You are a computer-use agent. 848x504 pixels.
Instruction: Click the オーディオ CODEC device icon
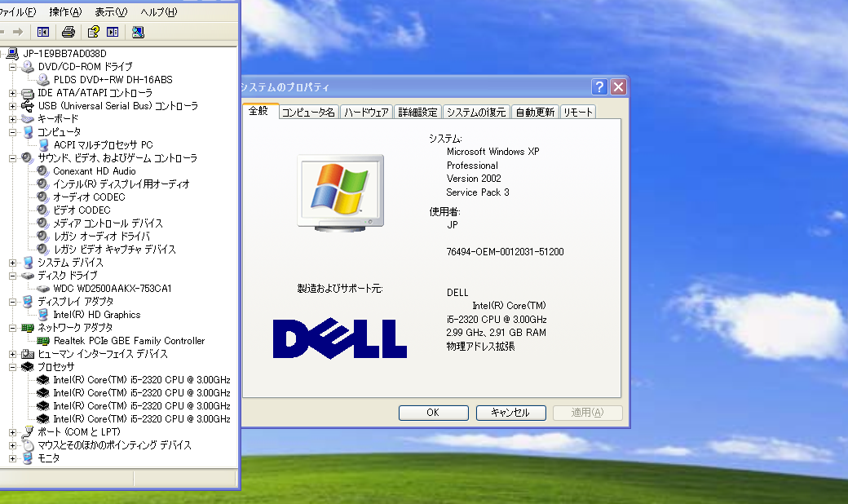click(x=42, y=197)
